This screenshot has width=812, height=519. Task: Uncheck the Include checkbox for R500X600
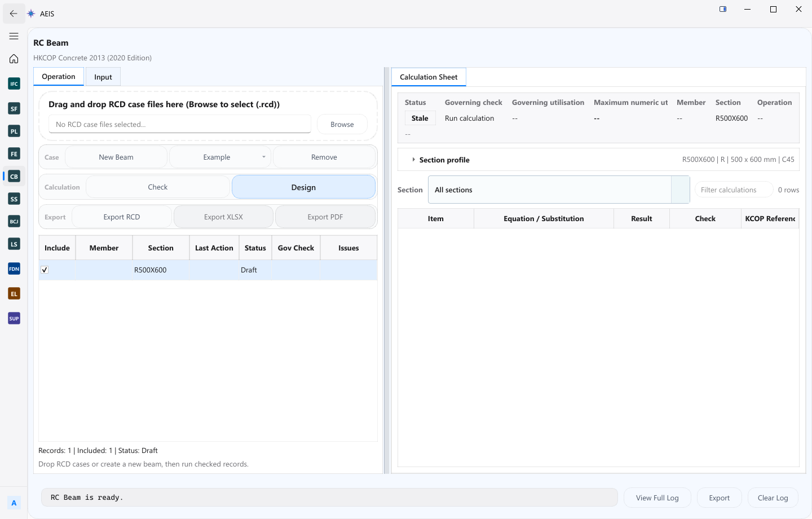click(45, 270)
